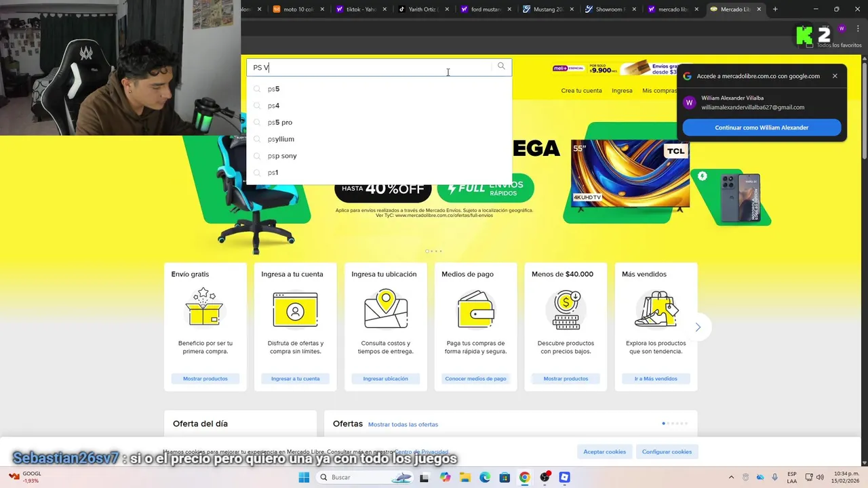Open 'Mis compras' link
The height and width of the screenshot is (488, 868).
pos(659,91)
